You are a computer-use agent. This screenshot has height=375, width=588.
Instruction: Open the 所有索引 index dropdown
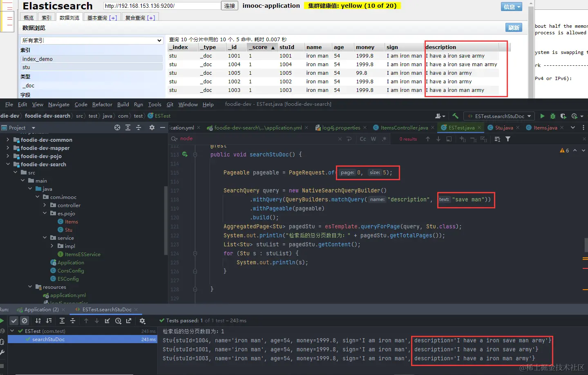pyautogui.click(x=92, y=40)
